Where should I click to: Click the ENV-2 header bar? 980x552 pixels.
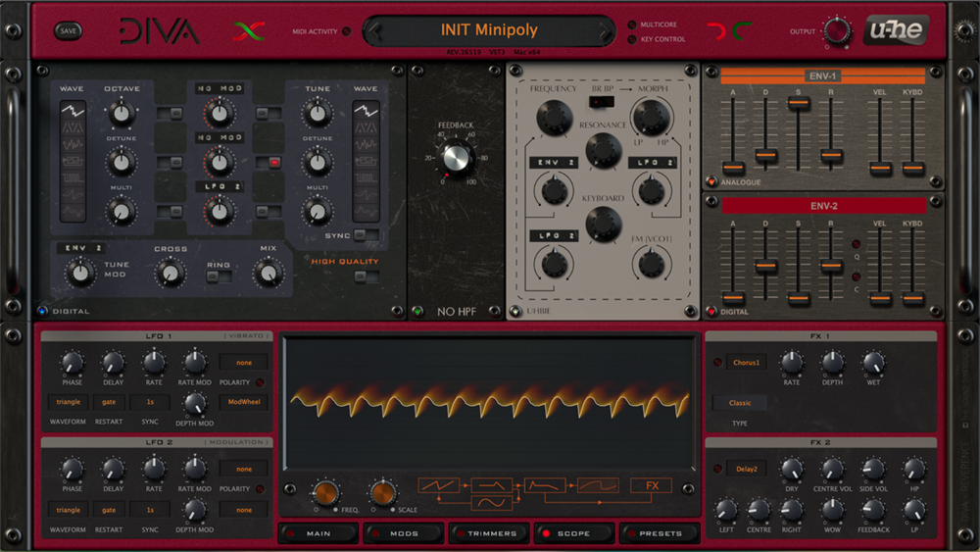point(824,206)
